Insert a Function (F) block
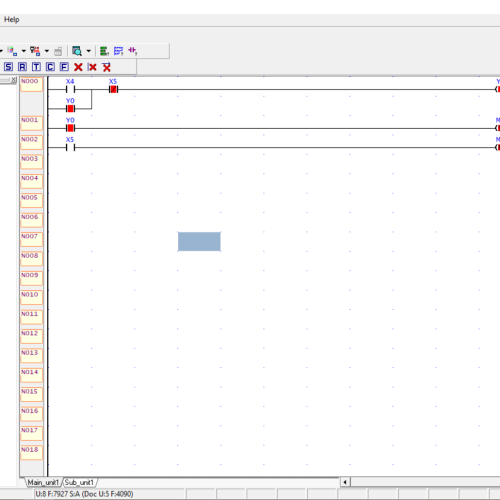 click(x=64, y=67)
